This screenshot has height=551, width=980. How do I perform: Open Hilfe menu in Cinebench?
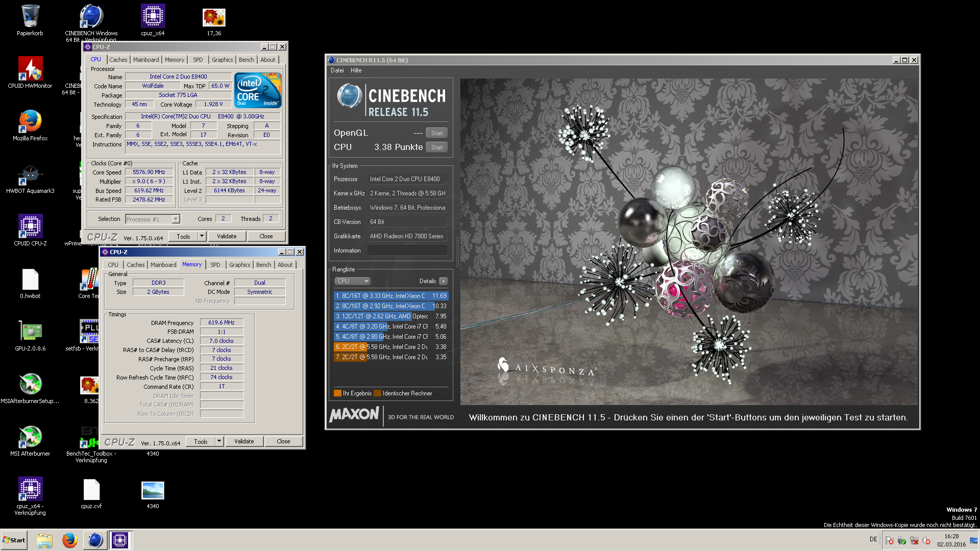tap(356, 70)
